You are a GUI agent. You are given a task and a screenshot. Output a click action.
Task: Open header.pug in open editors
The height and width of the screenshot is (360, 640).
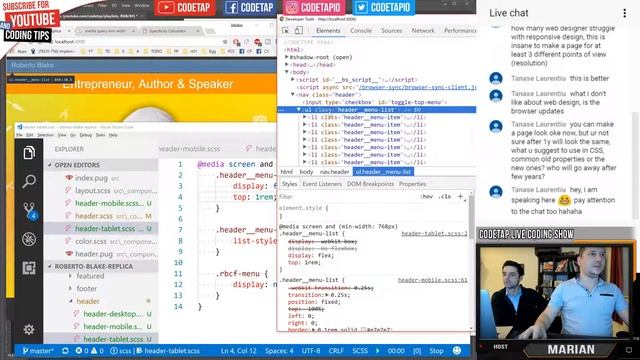[x=94, y=254]
